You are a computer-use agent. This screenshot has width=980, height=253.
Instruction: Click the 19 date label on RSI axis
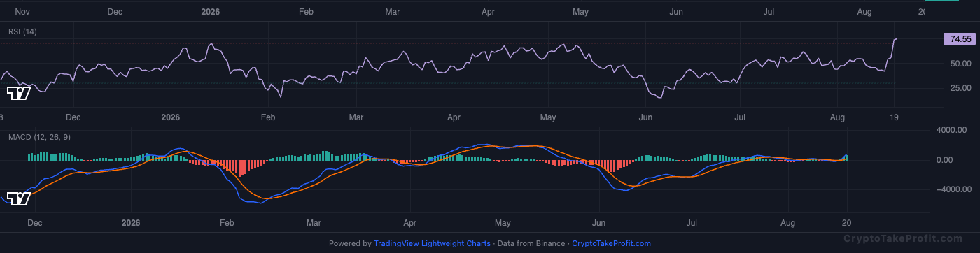(893, 117)
